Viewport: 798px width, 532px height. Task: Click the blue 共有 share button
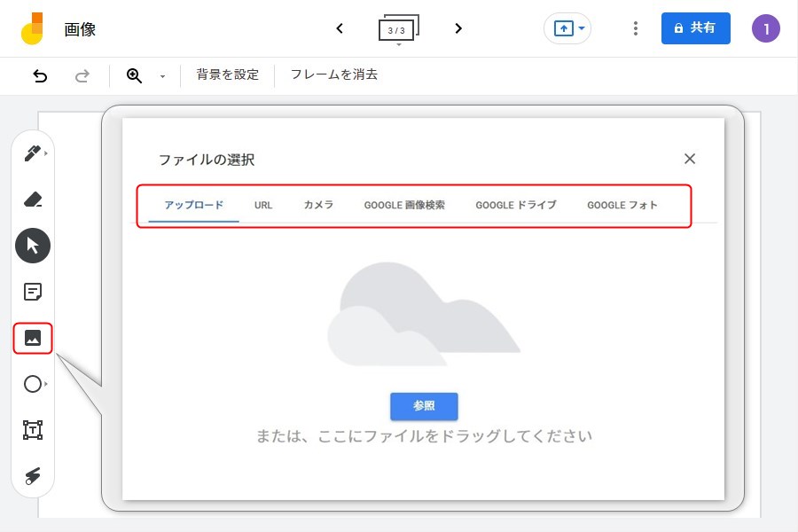coord(696,28)
